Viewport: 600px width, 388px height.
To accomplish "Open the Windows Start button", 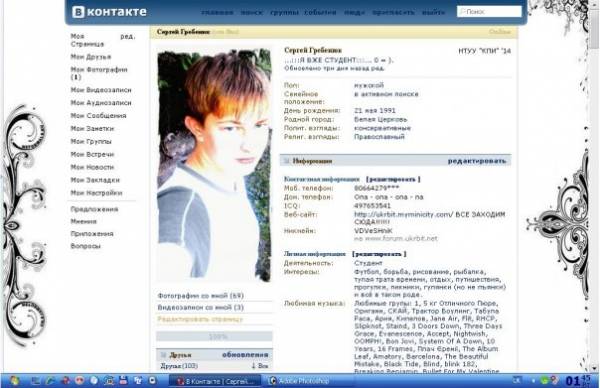I will (14, 381).
